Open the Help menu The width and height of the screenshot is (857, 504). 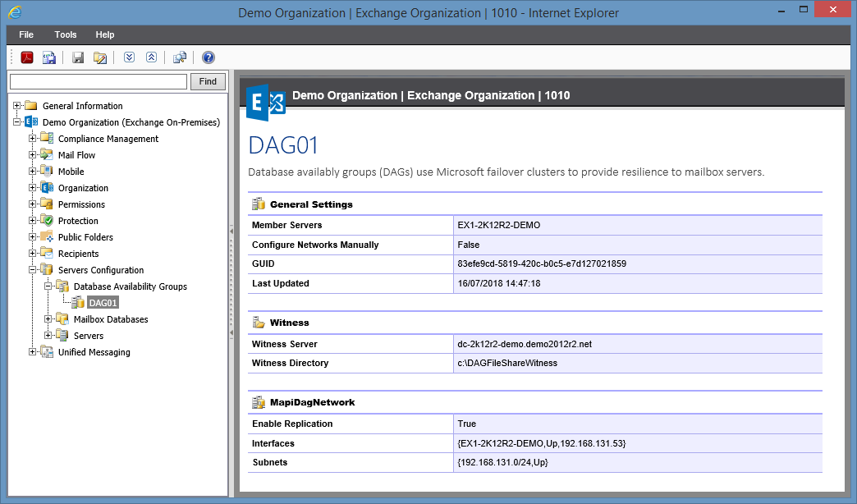point(105,34)
